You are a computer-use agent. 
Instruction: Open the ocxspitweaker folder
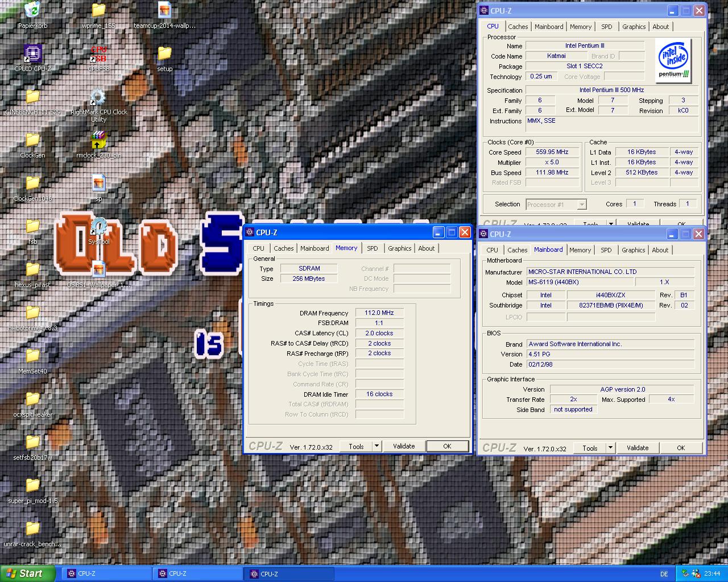tap(32, 399)
